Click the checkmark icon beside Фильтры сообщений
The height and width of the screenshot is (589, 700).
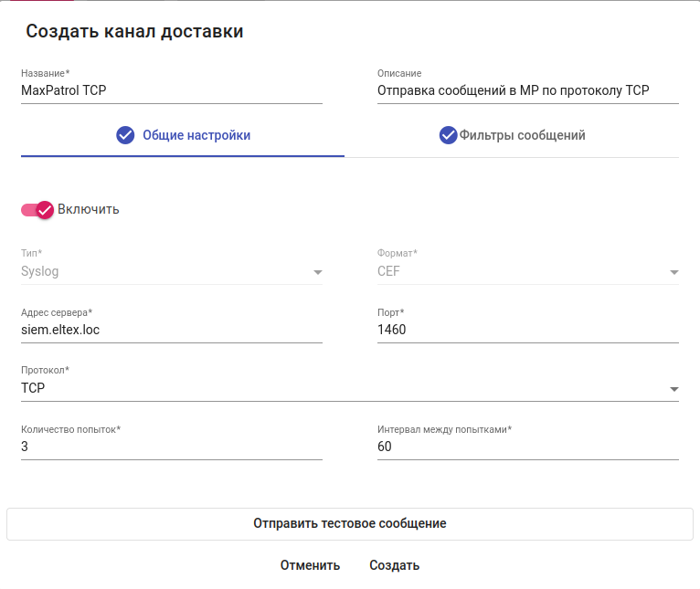click(x=448, y=135)
